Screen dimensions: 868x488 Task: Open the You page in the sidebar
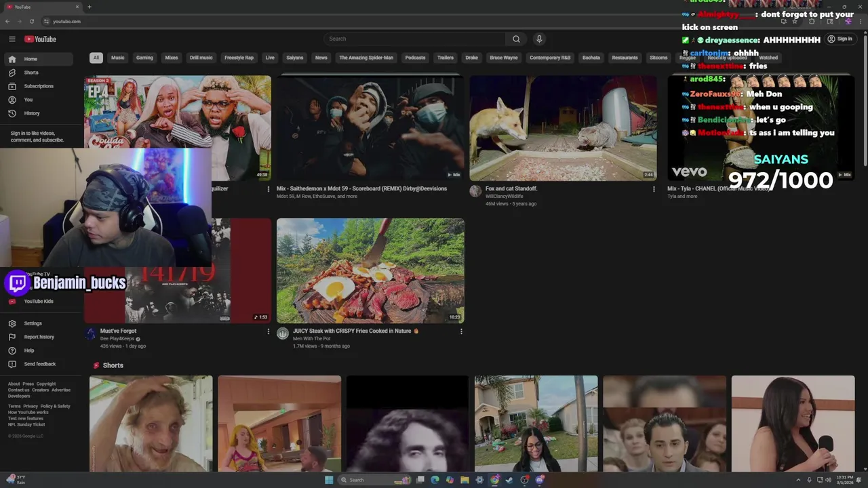(38, 100)
